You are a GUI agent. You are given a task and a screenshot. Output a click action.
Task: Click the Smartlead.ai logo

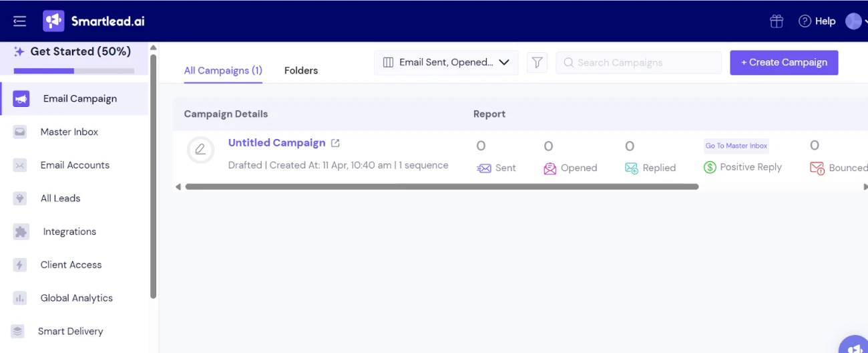[x=93, y=21]
